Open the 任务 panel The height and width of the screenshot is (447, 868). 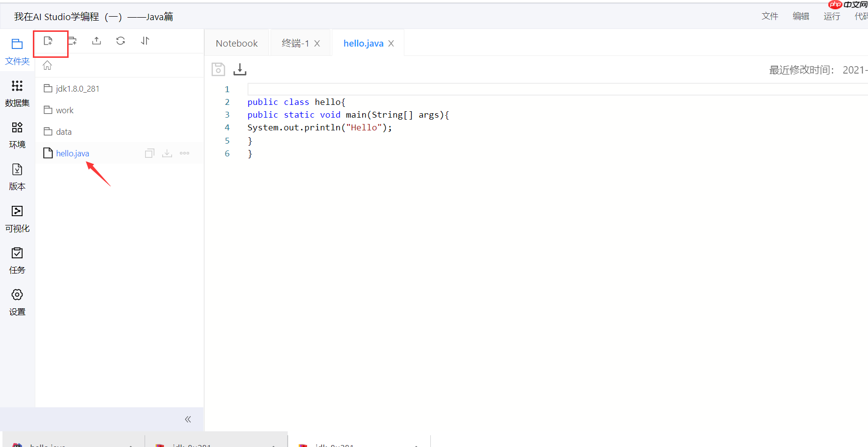point(17,259)
